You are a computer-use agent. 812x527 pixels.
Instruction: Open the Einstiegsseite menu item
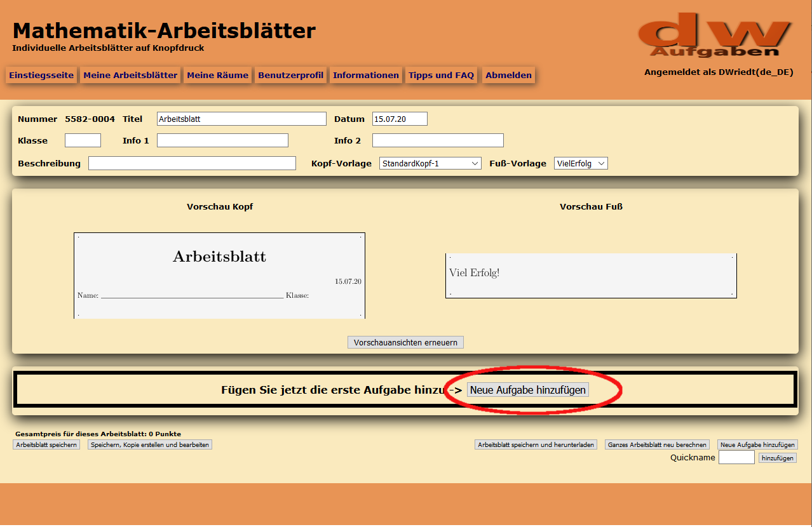tap(41, 75)
